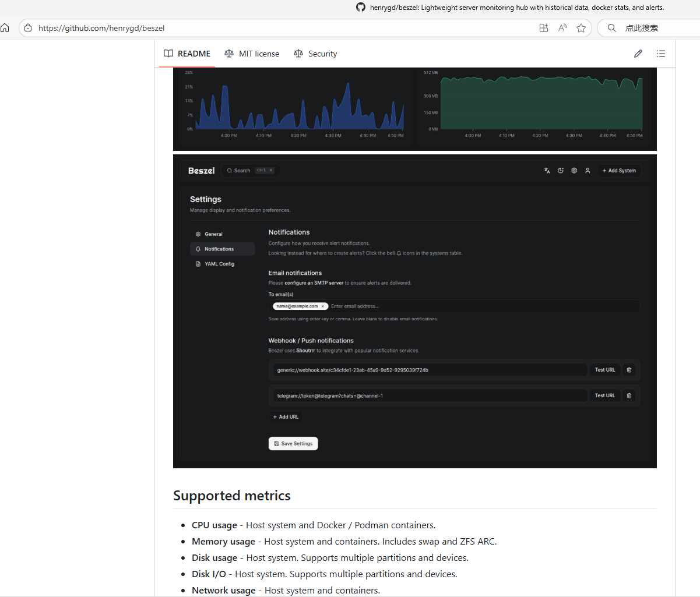
Task: Open YAML Config in the Settings sidebar
Action: (219, 264)
